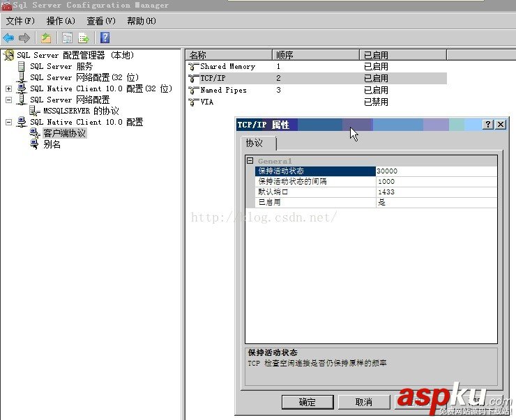Screen dimensions: 516x420
Task: Collapse the SQL Server 网络配置 node
Action: (9, 100)
